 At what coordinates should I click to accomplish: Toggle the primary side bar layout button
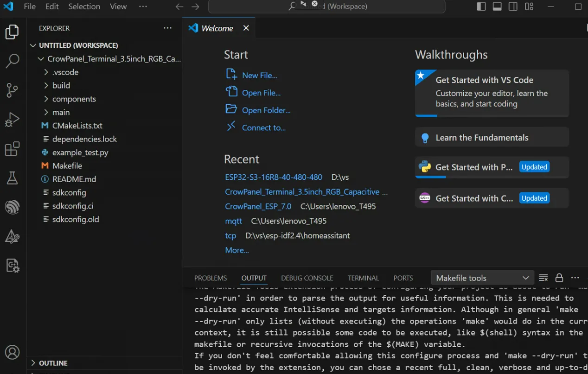[481, 6]
